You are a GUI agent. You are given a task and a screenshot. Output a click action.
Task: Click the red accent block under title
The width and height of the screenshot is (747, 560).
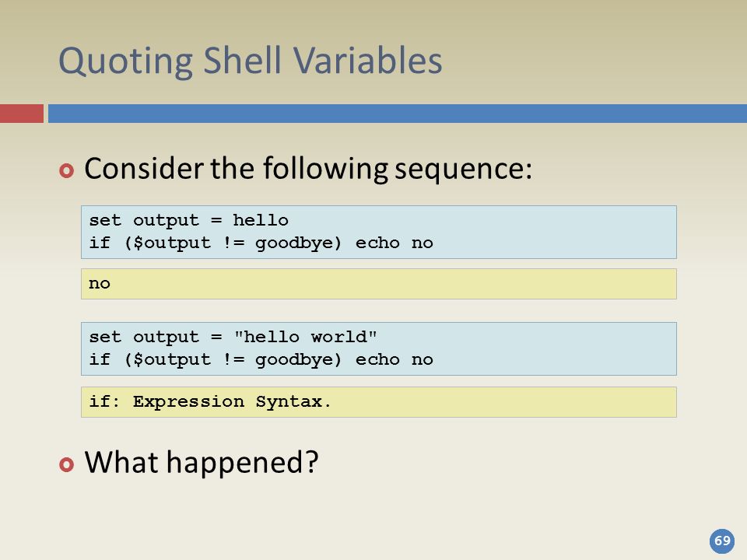tap(22, 114)
